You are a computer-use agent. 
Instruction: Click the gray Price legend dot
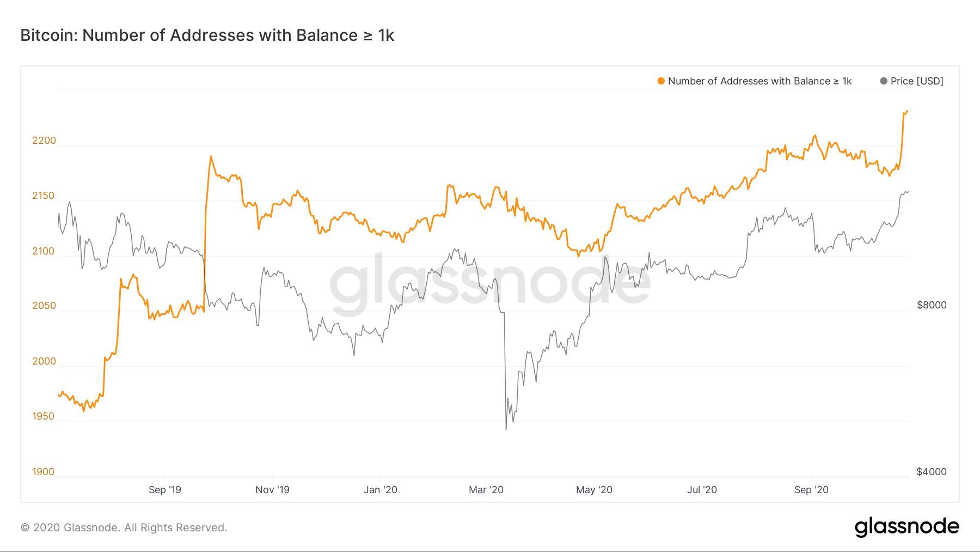tap(884, 81)
